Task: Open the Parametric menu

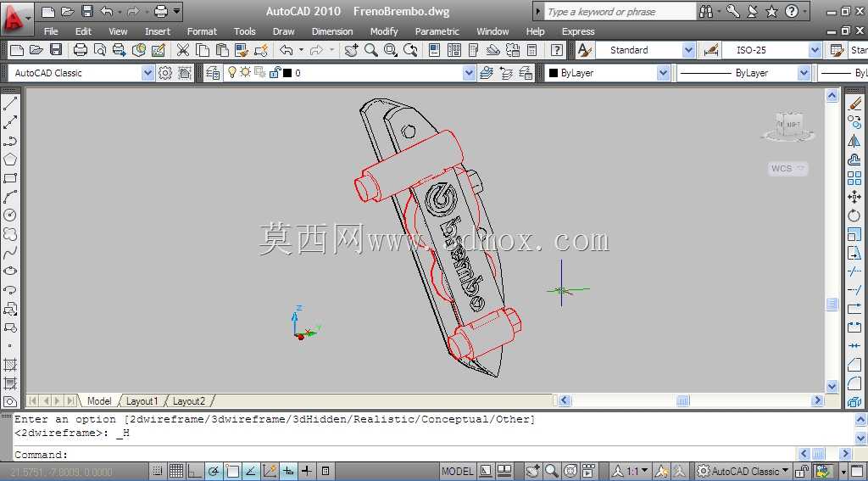Action: click(437, 31)
